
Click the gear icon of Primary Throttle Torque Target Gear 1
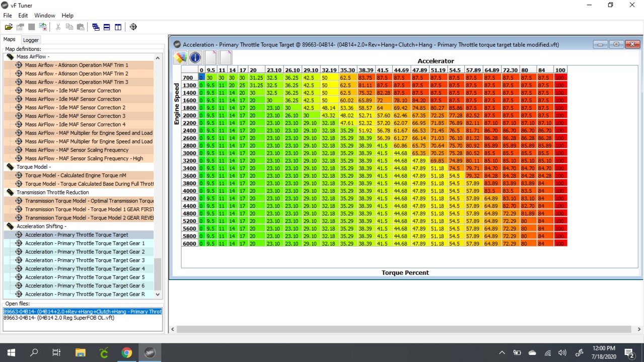pos(19,243)
